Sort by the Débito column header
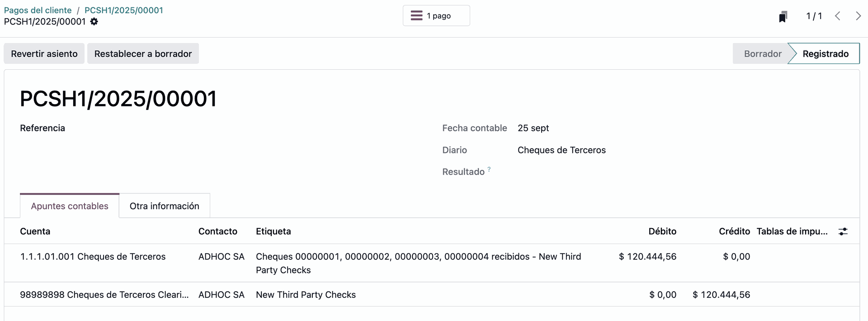The height and width of the screenshot is (321, 868). 662,231
